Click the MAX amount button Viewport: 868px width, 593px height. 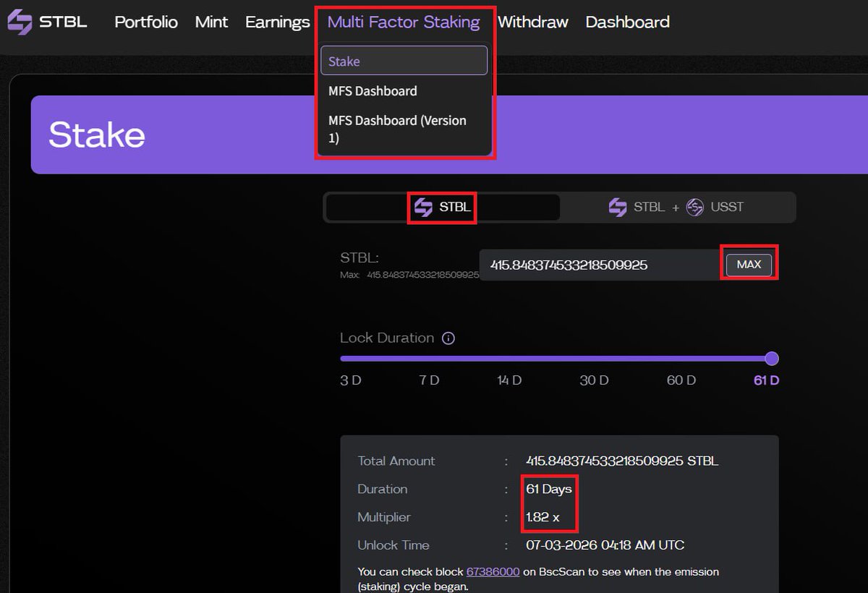pyautogui.click(x=749, y=265)
